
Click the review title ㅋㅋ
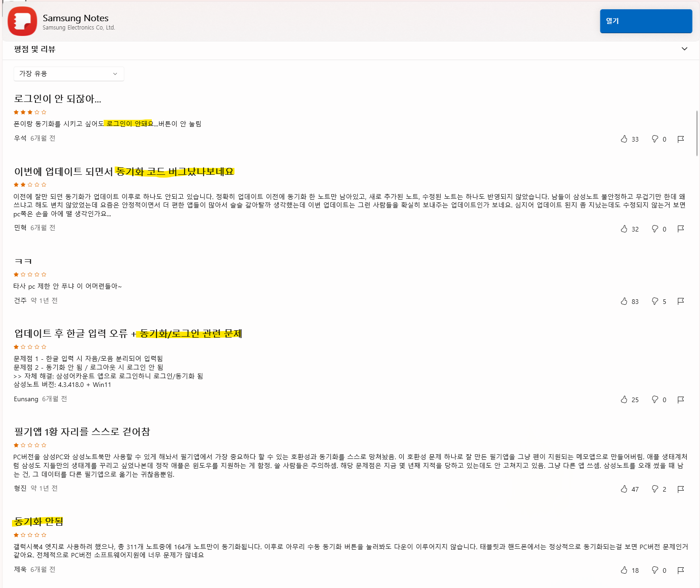tap(23, 261)
